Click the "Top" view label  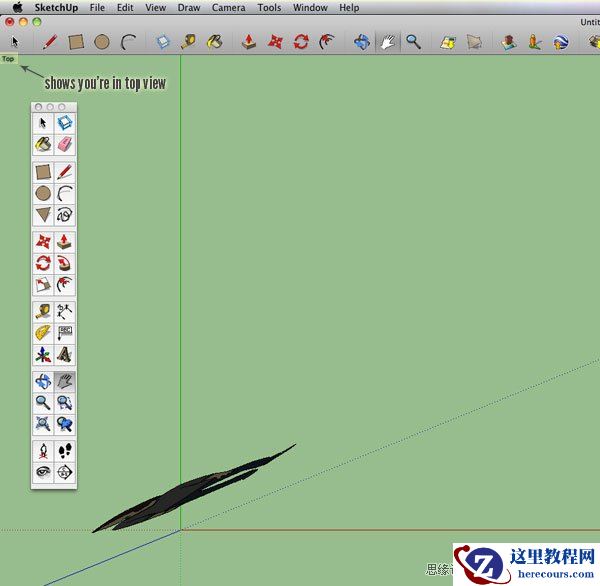point(8,59)
